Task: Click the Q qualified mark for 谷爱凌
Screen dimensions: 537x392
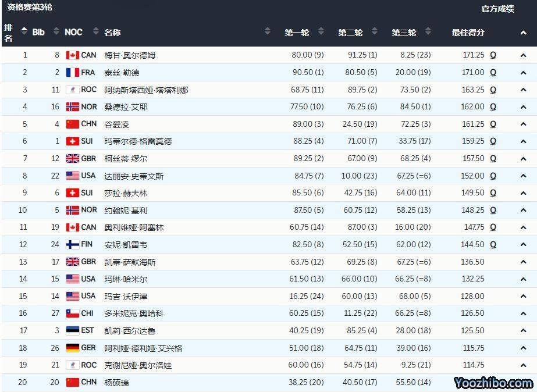Action: point(493,124)
